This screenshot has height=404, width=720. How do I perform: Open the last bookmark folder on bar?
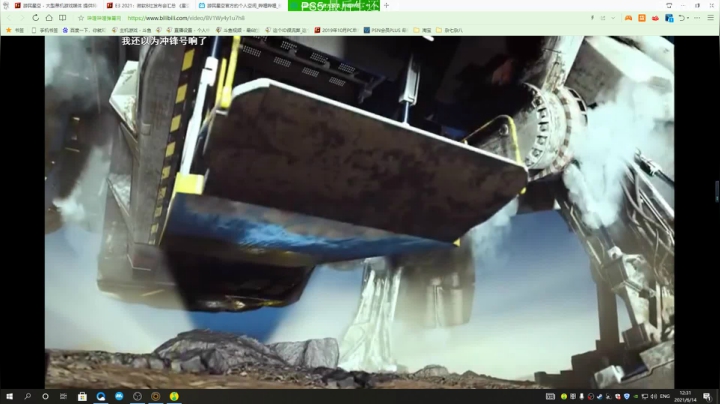coord(449,30)
